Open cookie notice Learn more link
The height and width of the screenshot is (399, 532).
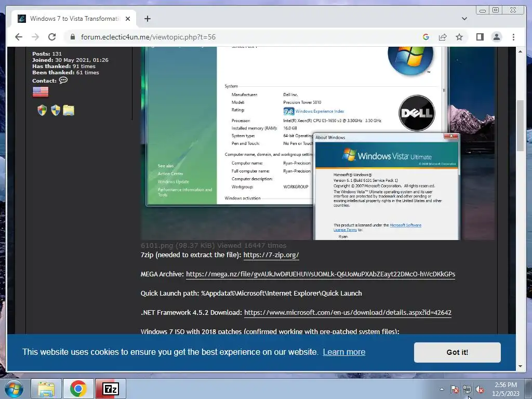coord(344,352)
